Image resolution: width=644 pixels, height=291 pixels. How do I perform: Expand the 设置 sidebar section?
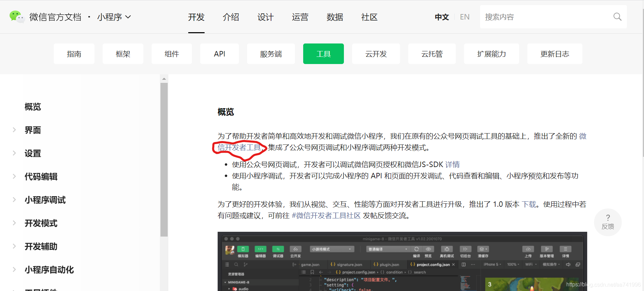[14, 153]
